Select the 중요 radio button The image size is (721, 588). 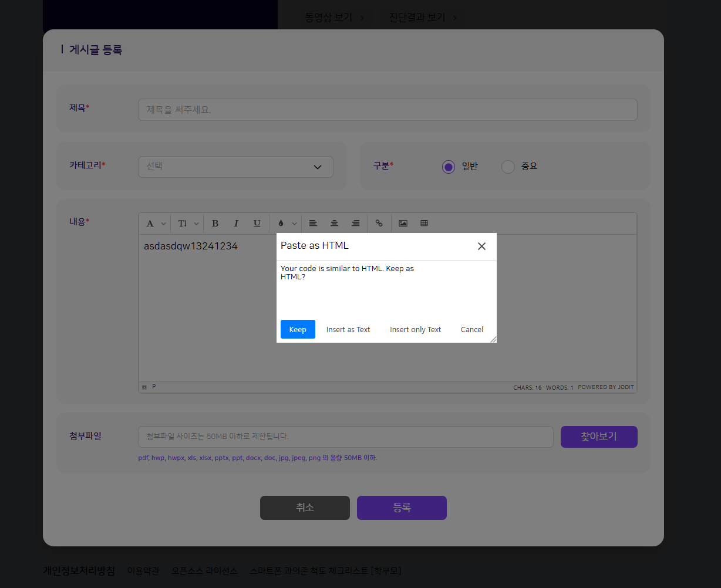pyautogui.click(x=508, y=167)
